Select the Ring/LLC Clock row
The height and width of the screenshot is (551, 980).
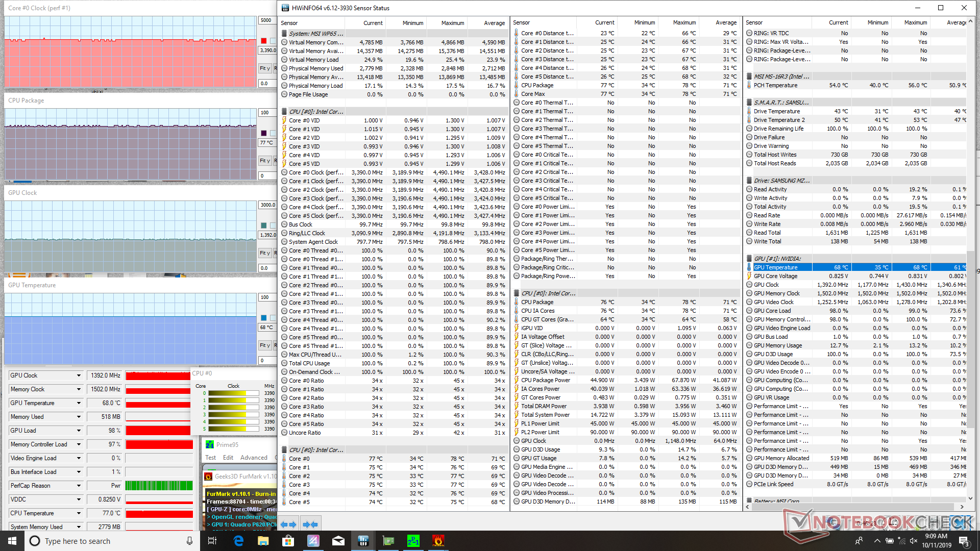click(394, 233)
